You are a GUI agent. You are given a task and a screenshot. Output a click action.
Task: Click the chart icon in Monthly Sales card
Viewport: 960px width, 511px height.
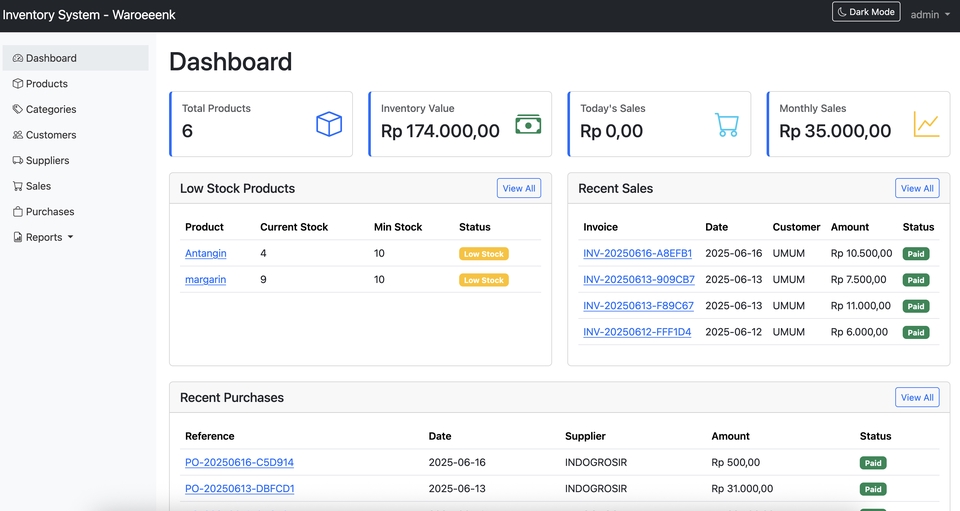point(926,124)
